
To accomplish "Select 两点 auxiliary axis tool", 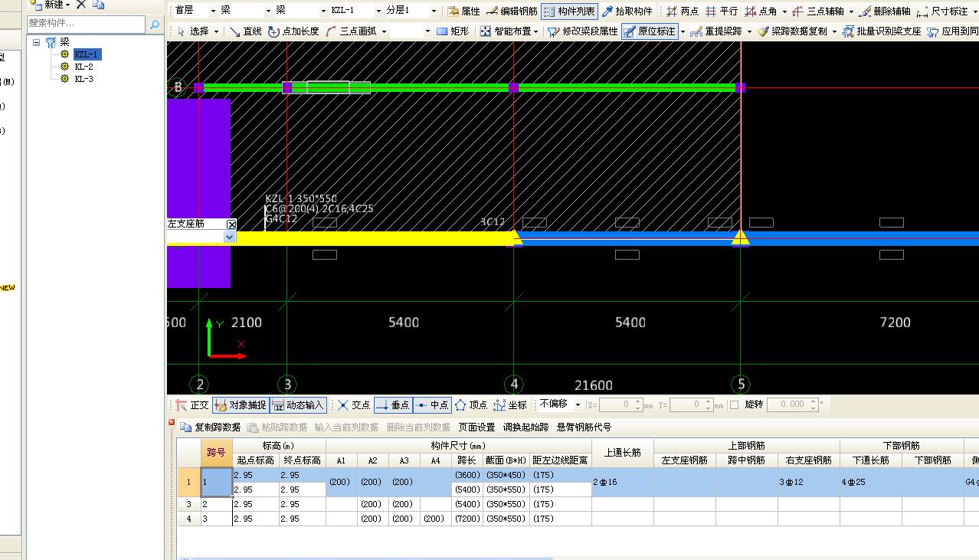I will tap(683, 11).
